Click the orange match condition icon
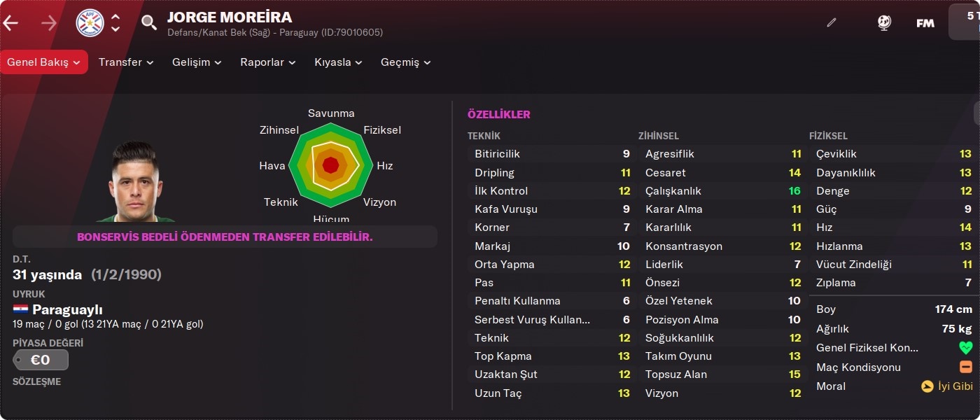 click(966, 367)
